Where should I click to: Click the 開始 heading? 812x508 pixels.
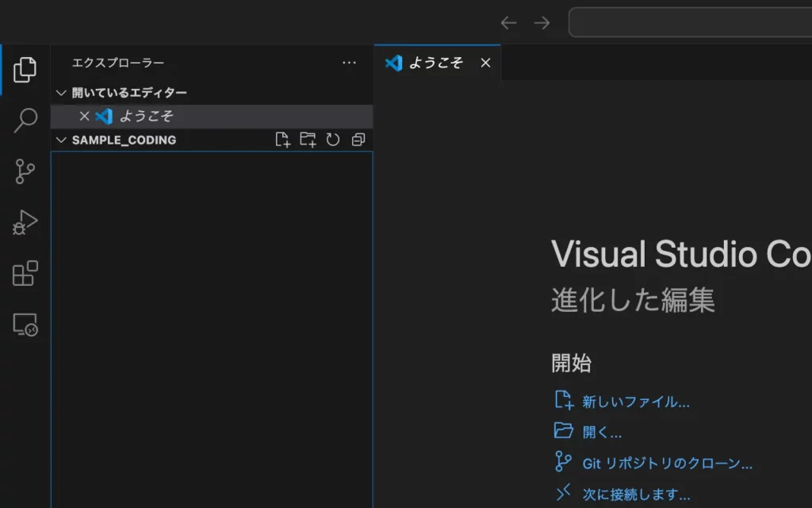pos(571,363)
